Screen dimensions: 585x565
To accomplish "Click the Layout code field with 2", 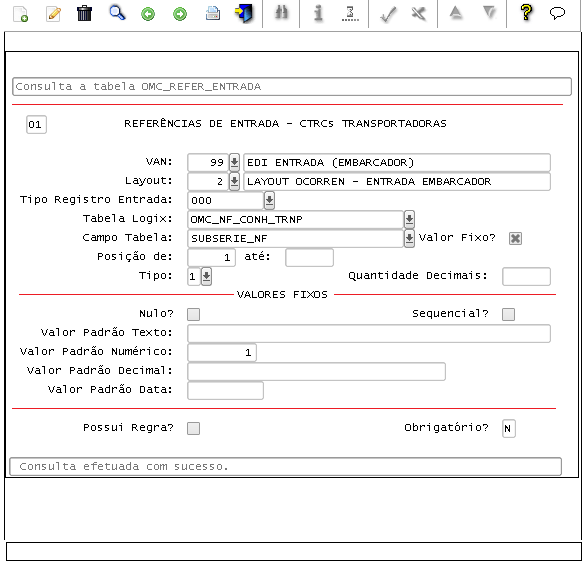I will click(x=208, y=181).
